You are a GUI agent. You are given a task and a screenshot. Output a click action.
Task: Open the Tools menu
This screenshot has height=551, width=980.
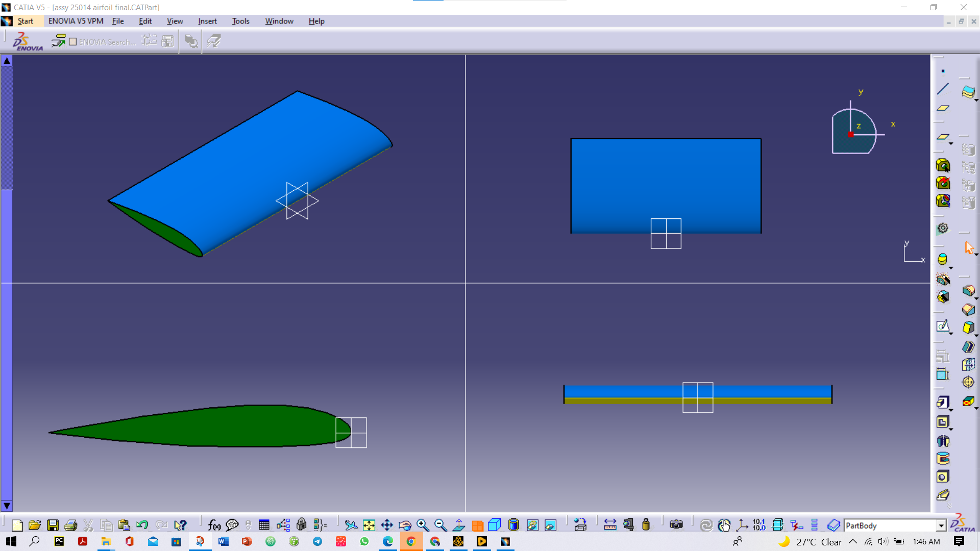[240, 21]
